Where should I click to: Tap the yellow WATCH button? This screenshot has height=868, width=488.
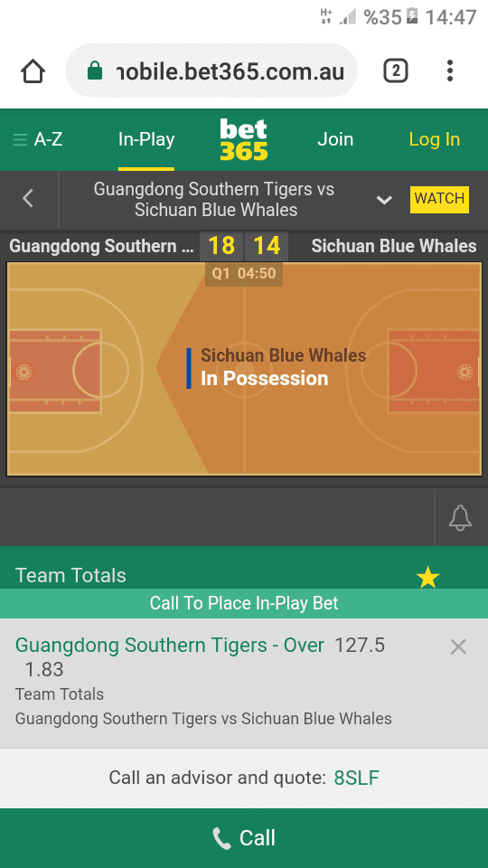pyautogui.click(x=439, y=199)
